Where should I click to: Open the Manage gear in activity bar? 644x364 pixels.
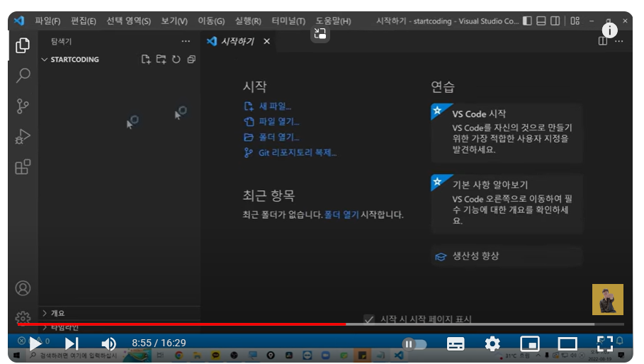click(x=23, y=318)
